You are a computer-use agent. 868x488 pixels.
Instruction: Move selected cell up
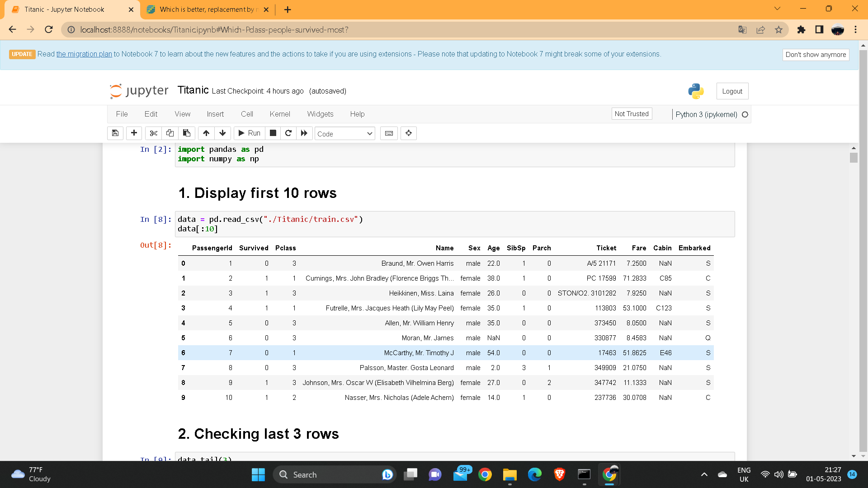click(206, 133)
